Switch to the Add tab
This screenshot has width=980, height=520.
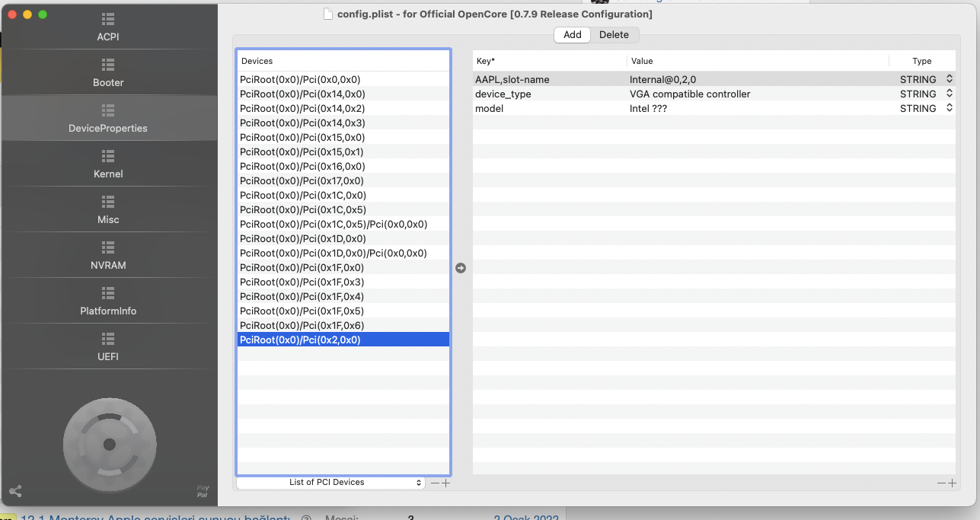[x=572, y=35]
